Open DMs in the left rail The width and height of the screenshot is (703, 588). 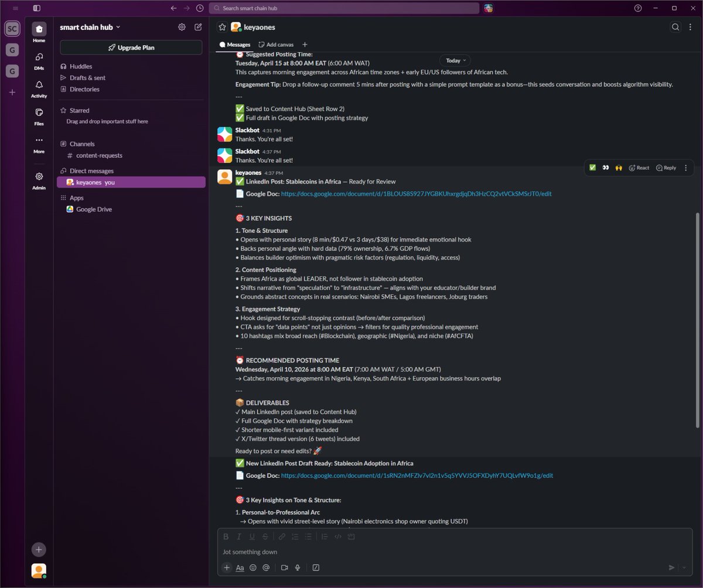pyautogui.click(x=39, y=60)
